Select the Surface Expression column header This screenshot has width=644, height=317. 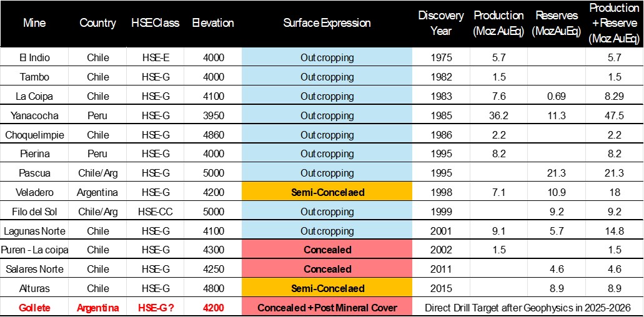[327, 23]
